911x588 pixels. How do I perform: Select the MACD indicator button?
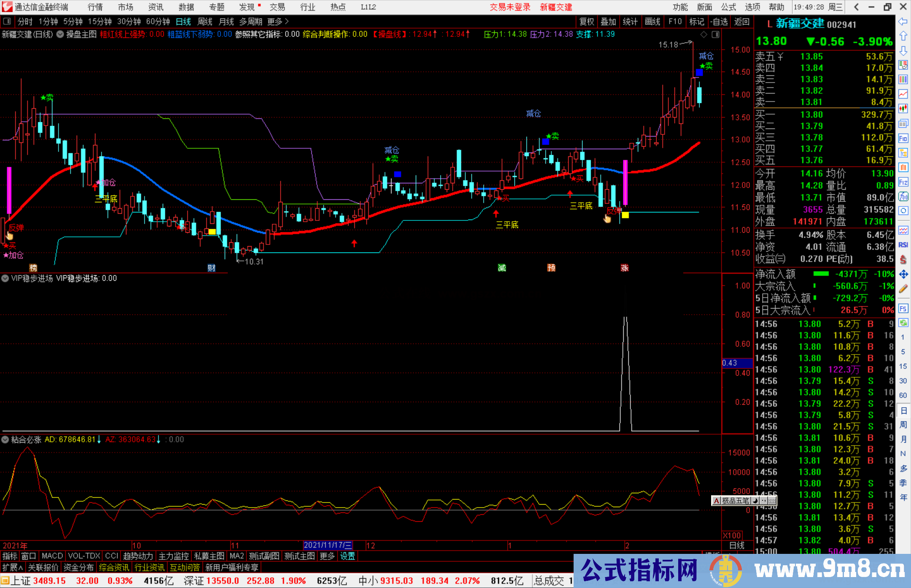pyautogui.click(x=52, y=556)
